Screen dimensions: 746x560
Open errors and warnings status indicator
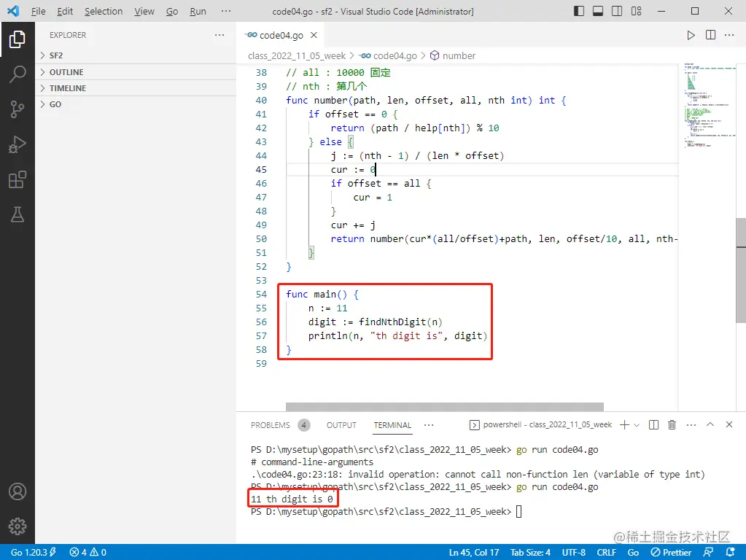[x=88, y=553]
